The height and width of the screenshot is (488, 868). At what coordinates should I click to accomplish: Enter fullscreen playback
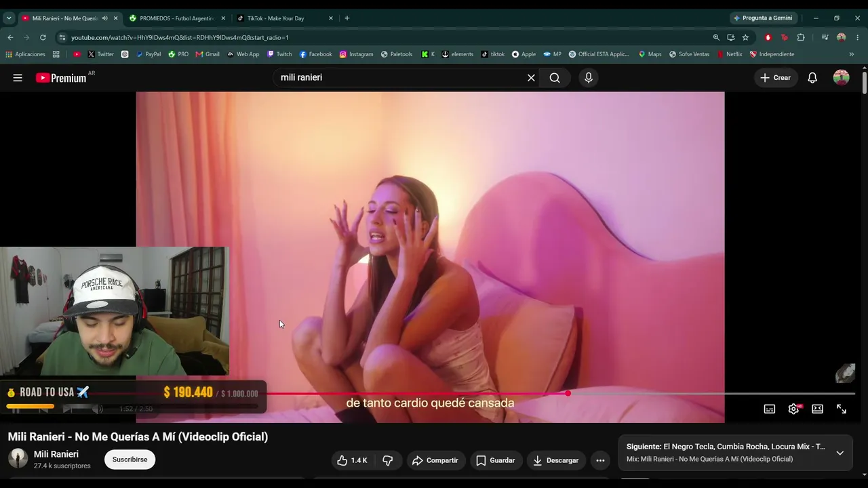coord(842,409)
